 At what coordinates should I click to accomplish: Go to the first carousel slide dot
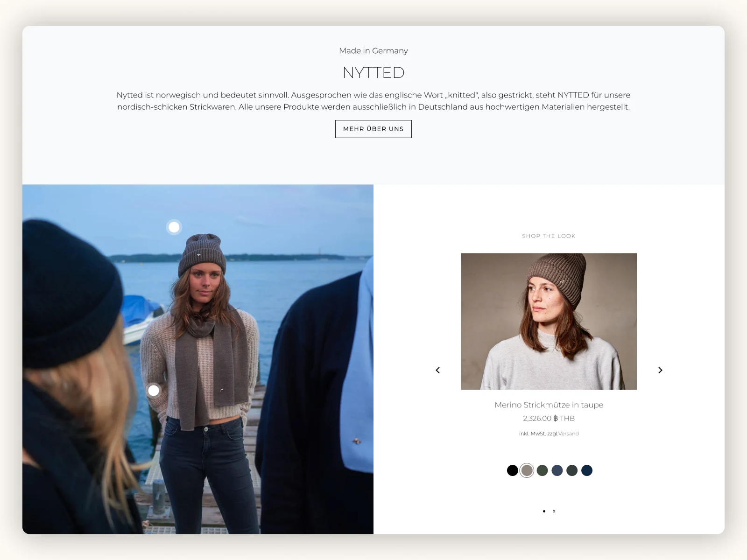click(544, 511)
